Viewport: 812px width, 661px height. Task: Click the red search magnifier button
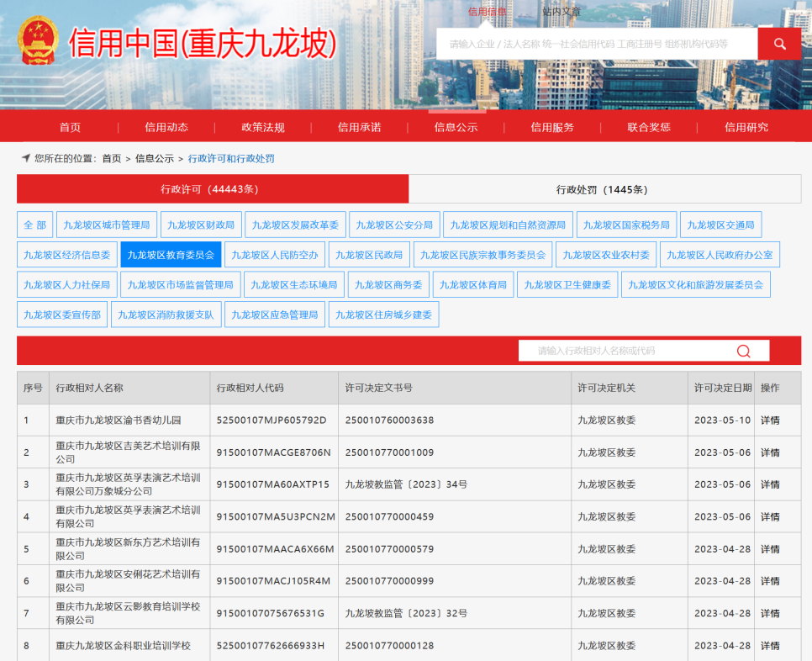coord(779,44)
